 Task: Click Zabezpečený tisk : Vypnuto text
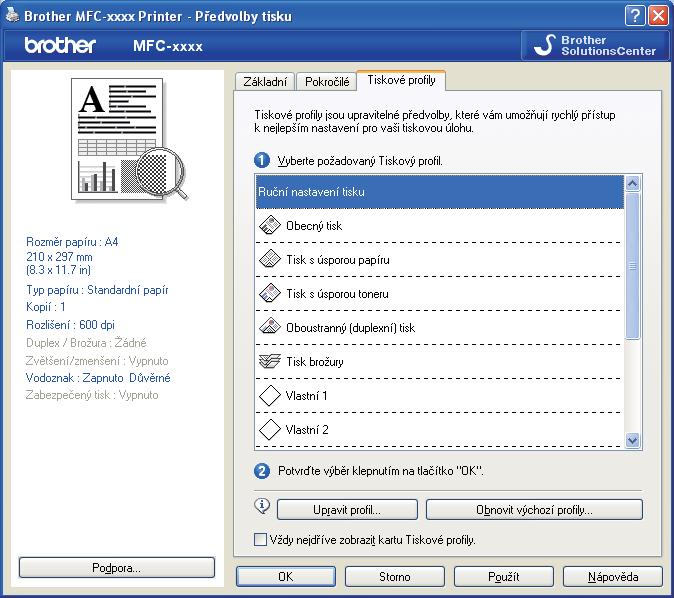tap(92, 395)
